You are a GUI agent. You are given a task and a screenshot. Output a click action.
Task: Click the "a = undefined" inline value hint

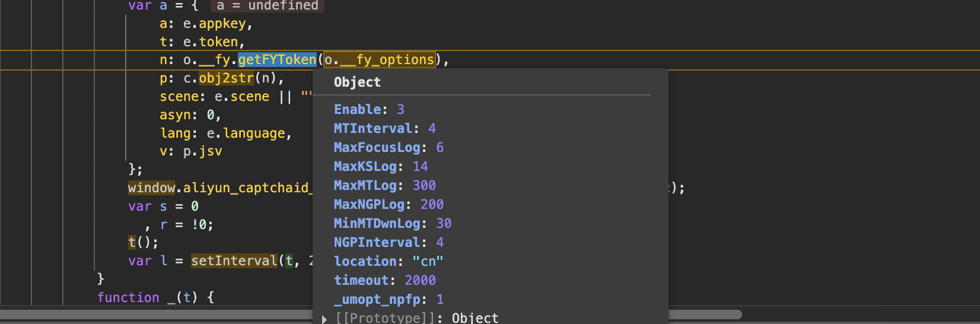click(x=268, y=6)
